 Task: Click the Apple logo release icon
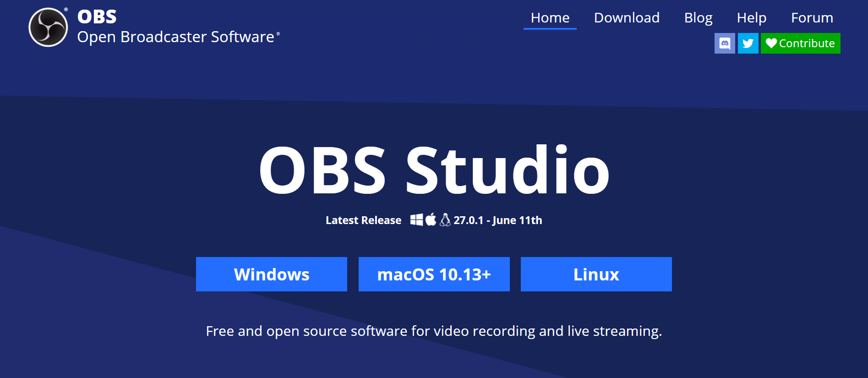[x=431, y=220]
